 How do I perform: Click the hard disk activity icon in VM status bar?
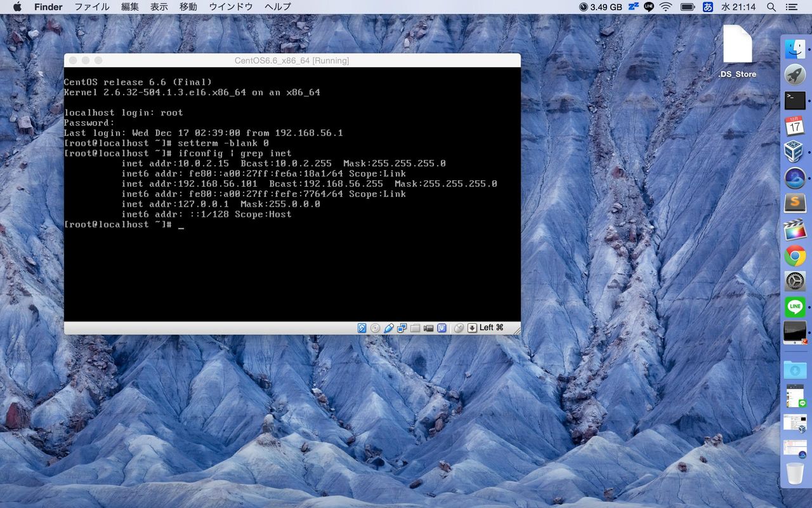[362, 328]
